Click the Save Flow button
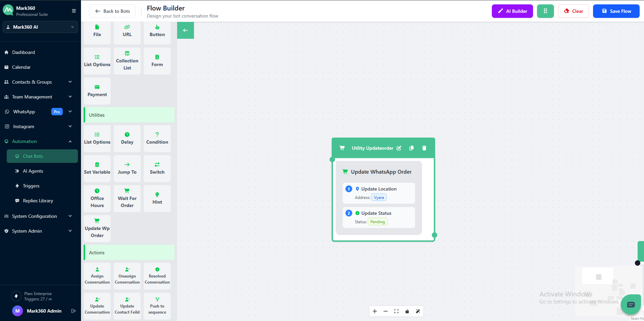The image size is (644, 321). tap(616, 11)
